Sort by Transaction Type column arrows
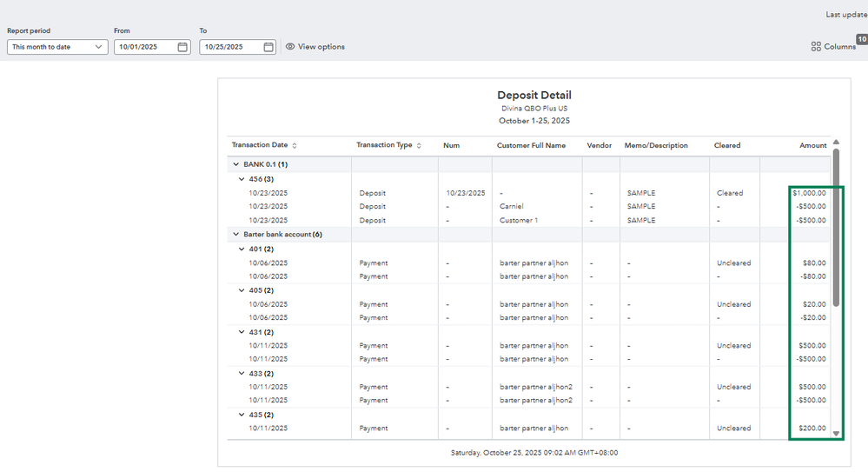This screenshot has width=868, height=472. point(420,146)
